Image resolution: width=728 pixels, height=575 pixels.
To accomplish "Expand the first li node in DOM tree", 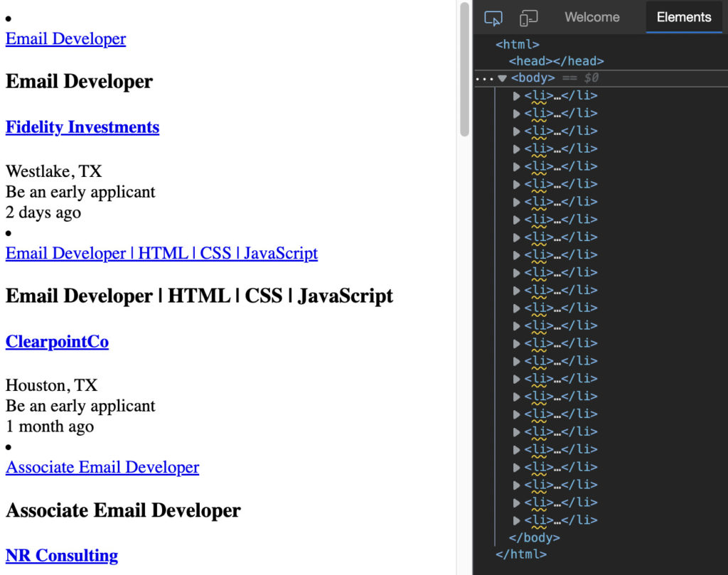I will [x=517, y=96].
